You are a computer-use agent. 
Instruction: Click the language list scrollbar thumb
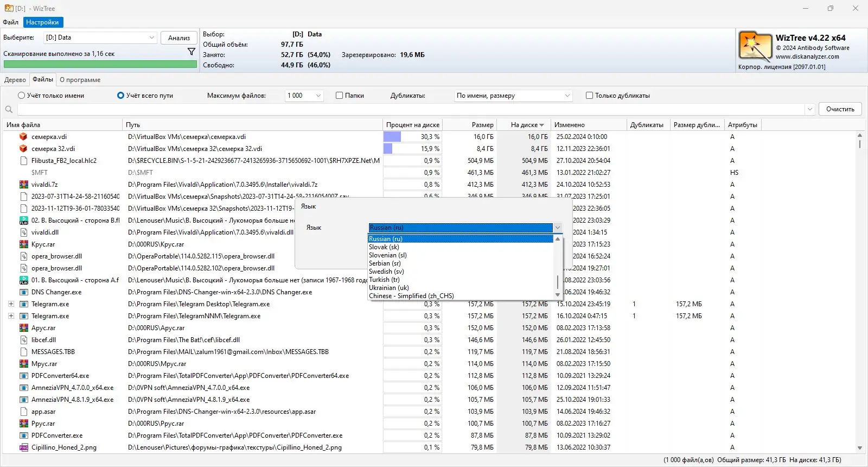click(558, 282)
